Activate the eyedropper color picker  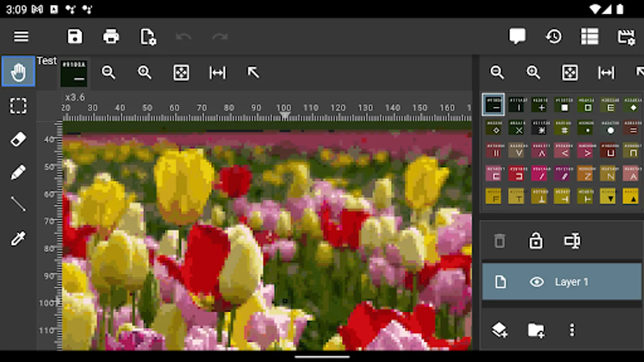19,238
